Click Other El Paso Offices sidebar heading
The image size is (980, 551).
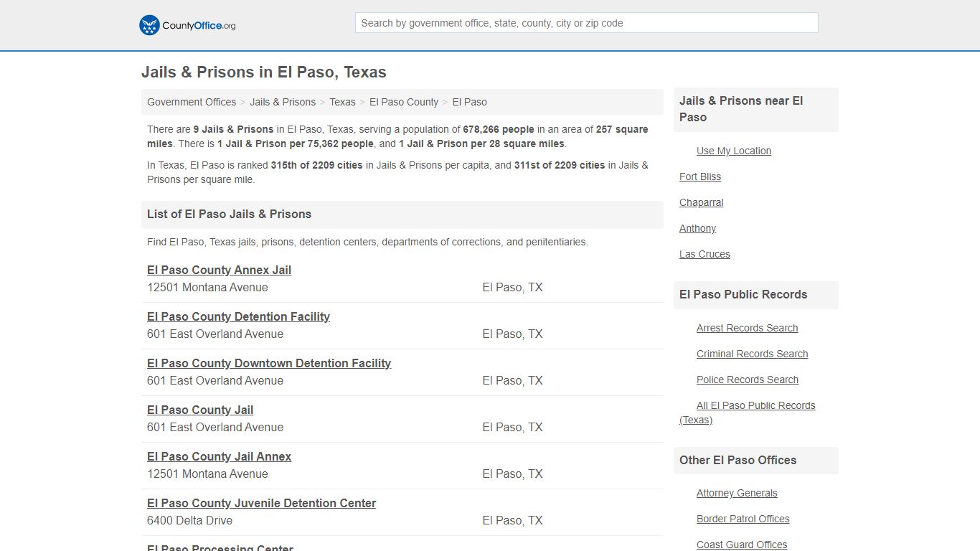click(x=738, y=460)
